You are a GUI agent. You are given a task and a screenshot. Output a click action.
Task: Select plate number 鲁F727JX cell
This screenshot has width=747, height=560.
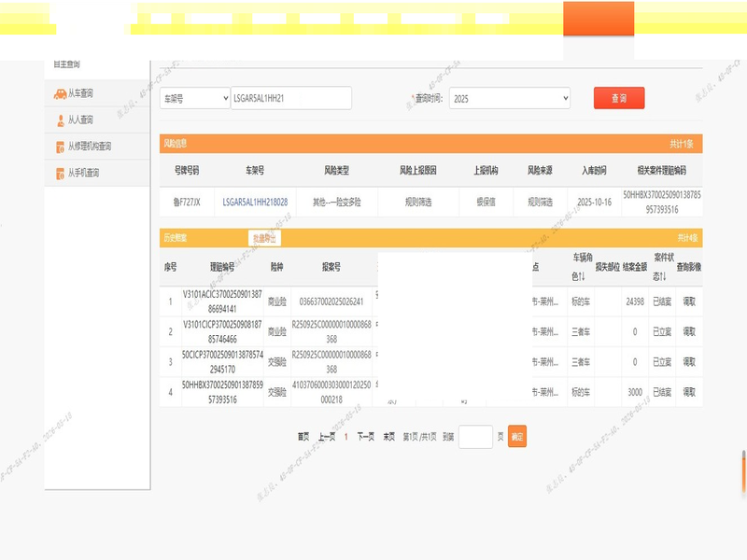pos(187,202)
